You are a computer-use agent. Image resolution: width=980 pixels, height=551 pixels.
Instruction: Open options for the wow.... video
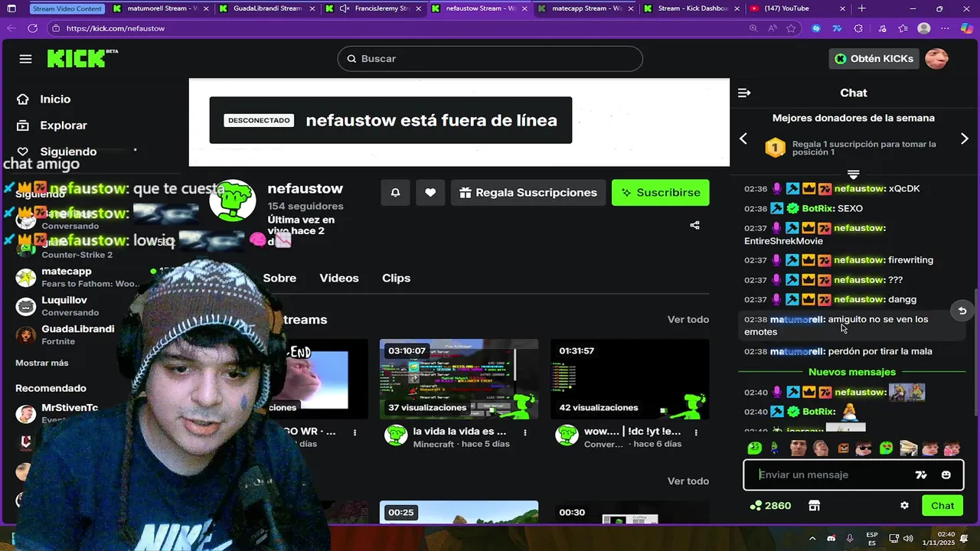[696, 432]
